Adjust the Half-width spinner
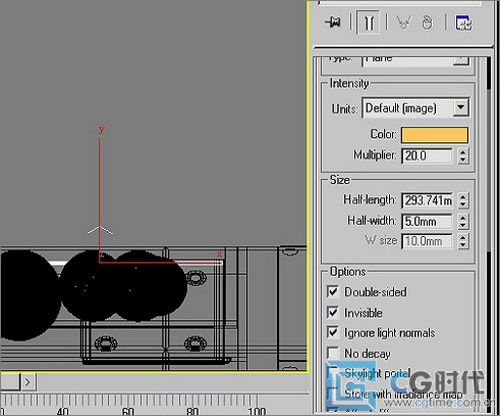 (x=463, y=221)
